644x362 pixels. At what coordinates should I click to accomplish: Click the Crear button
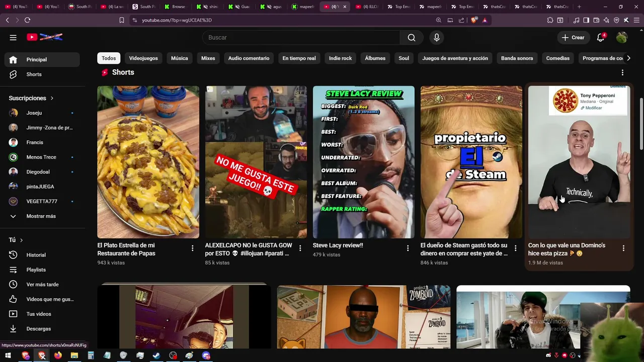(x=573, y=38)
